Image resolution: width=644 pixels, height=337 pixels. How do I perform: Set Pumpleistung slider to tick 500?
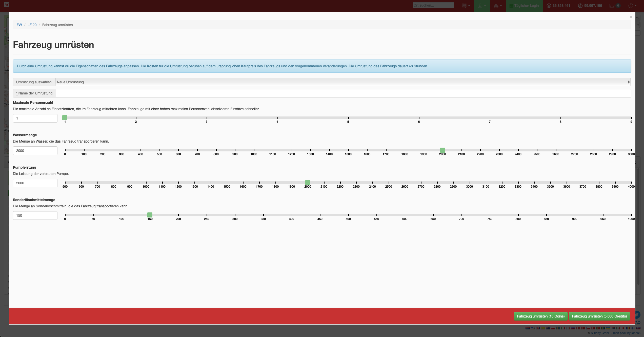[x=65, y=183]
